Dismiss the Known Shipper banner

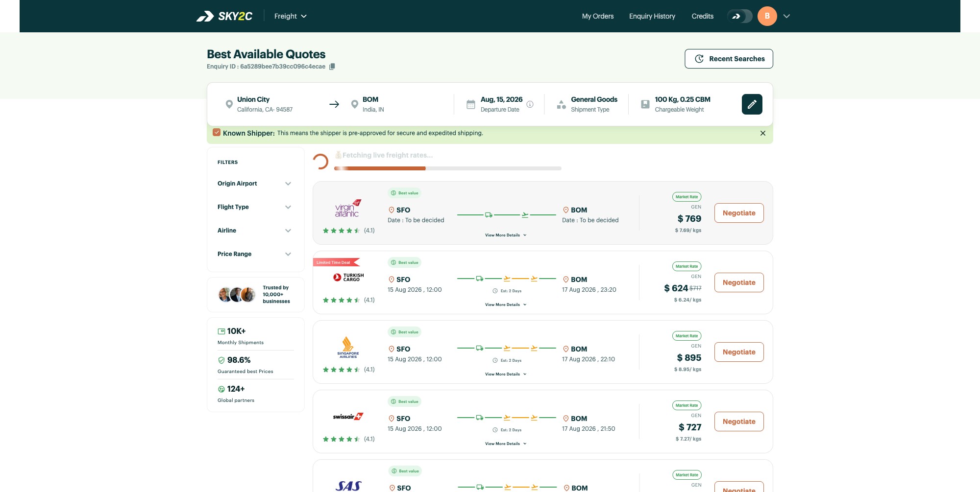763,133
